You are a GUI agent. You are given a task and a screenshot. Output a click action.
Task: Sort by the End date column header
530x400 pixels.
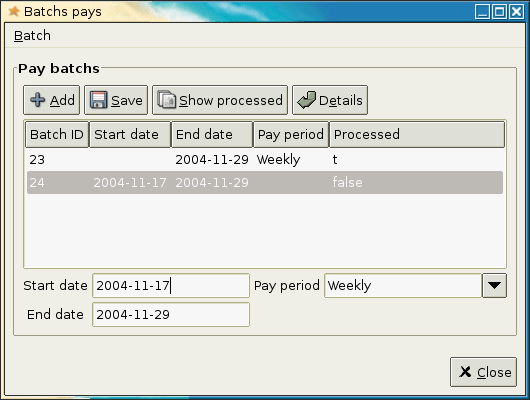point(212,135)
